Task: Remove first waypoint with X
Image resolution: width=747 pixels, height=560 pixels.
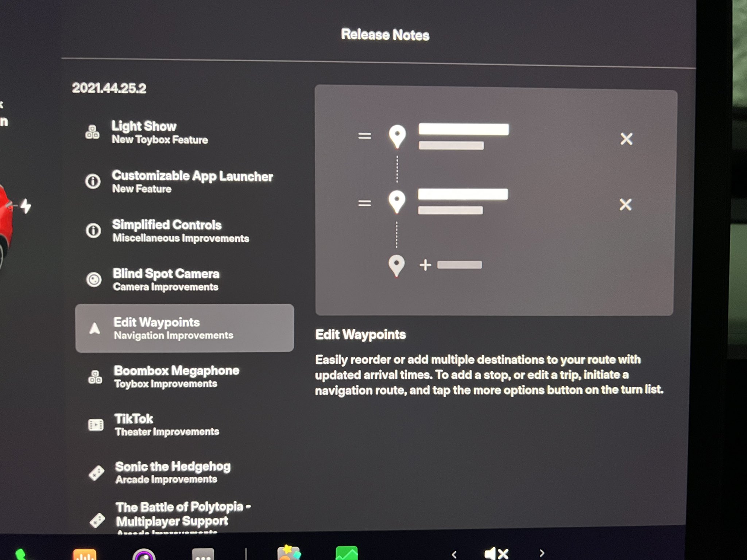Action: tap(626, 139)
